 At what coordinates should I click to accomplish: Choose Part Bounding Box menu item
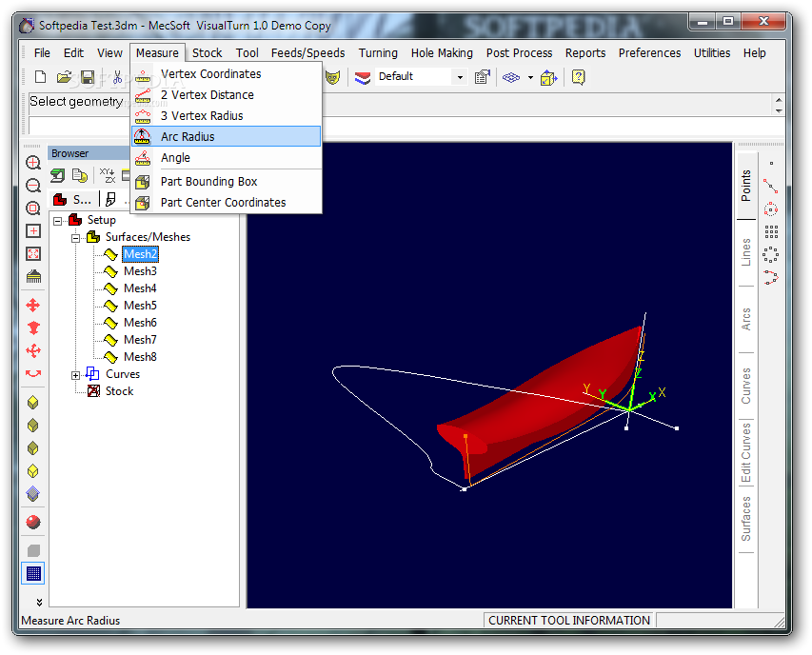pos(227,181)
